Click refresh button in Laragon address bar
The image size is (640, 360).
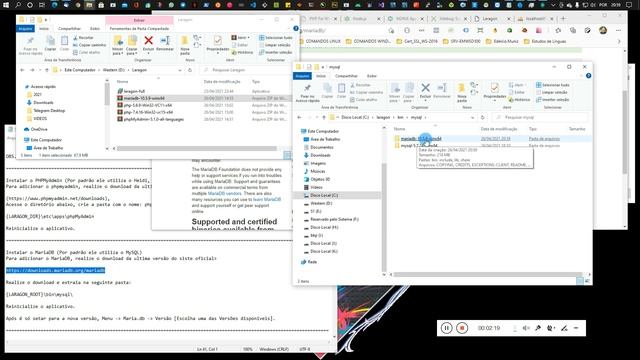(x=190, y=70)
